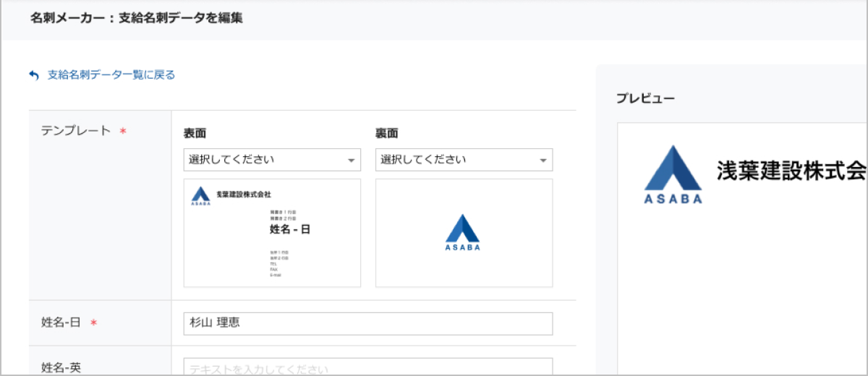Focus the 姓名-日 field containing 杉山 理恵
The width and height of the screenshot is (868, 376).
coord(368,324)
